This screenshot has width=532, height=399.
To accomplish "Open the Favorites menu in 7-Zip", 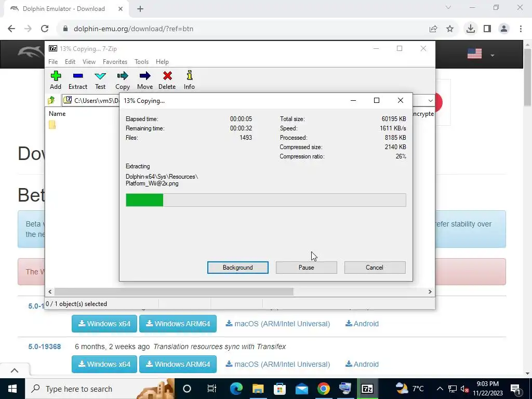I will 115,62.
